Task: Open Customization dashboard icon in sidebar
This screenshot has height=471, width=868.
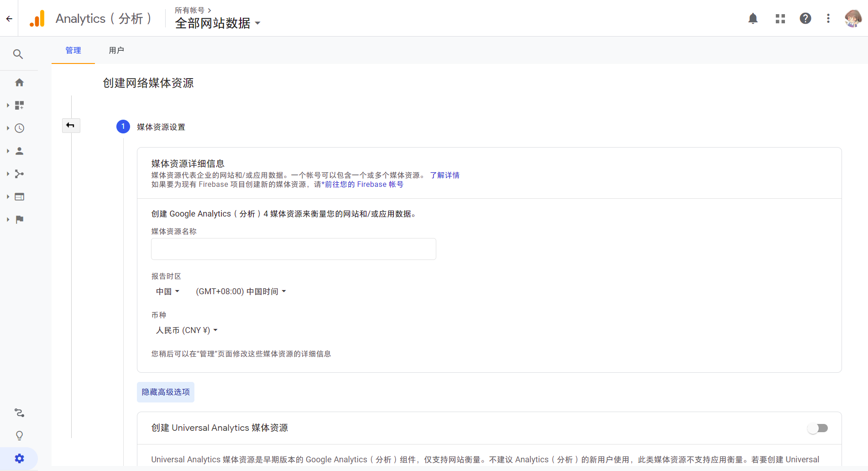Action: (x=19, y=105)
